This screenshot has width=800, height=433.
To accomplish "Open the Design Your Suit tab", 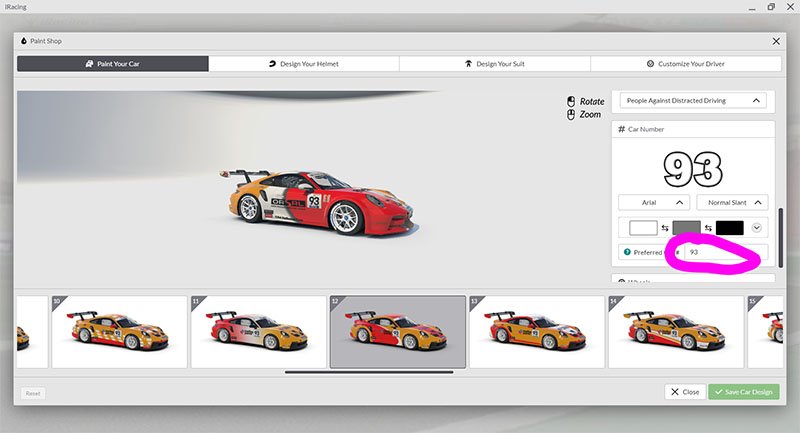I will coord(494,63).
